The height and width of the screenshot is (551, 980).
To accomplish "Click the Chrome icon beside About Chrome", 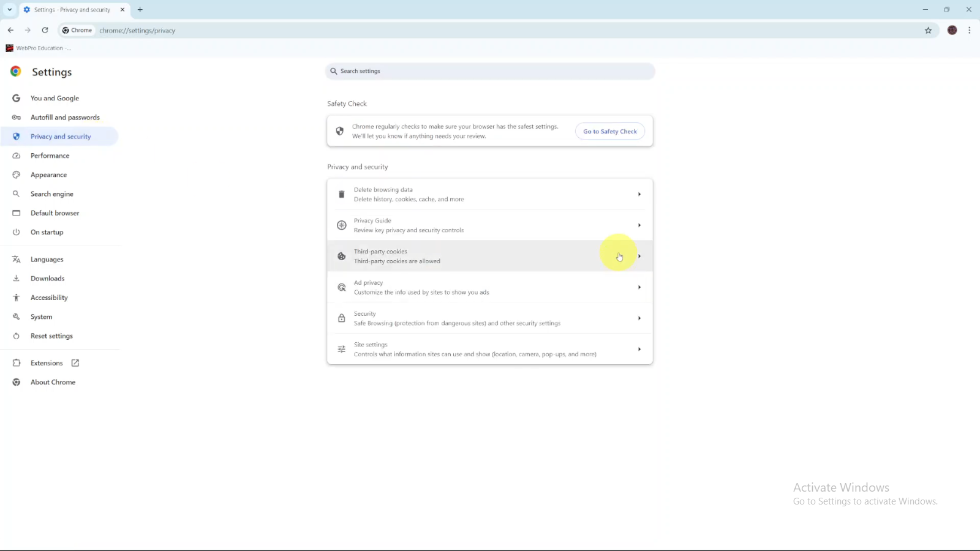I will click(x=17, y=382).
